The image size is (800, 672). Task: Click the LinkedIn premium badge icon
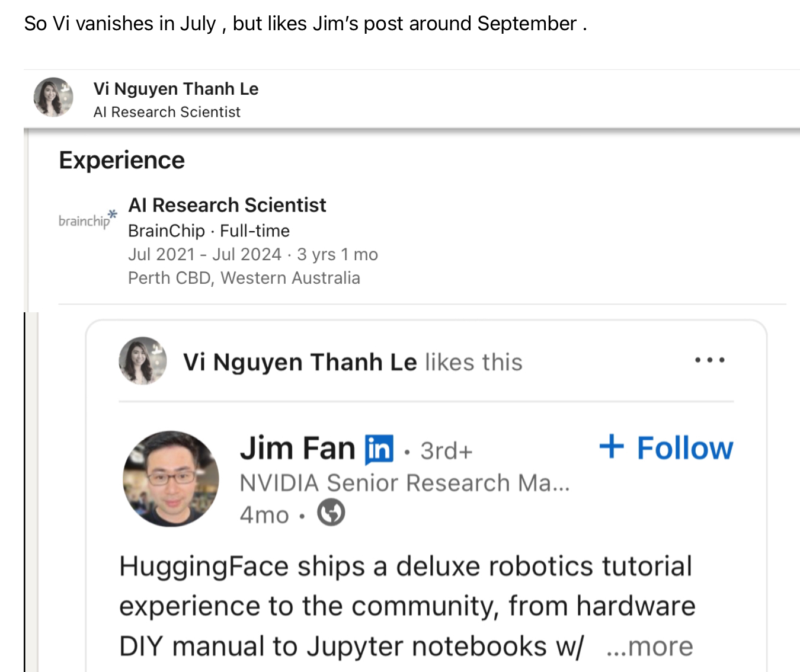[379, 449]
